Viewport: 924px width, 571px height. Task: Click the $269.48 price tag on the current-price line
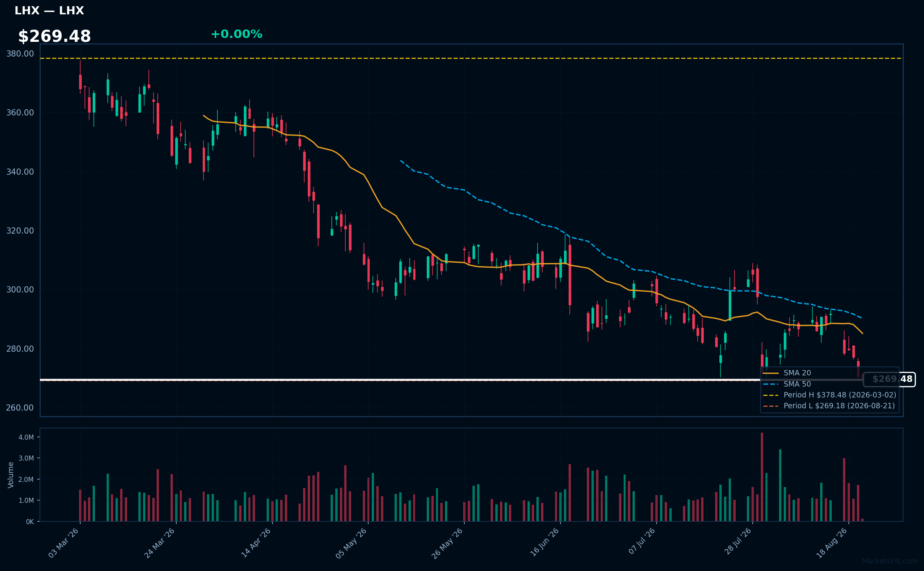tap(890, 379)
